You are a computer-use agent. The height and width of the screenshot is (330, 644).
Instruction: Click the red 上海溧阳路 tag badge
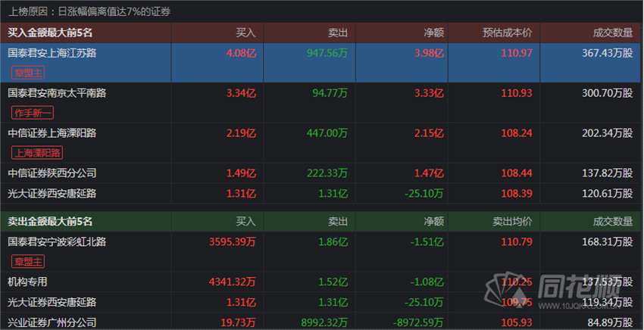[x=37, y=152]
